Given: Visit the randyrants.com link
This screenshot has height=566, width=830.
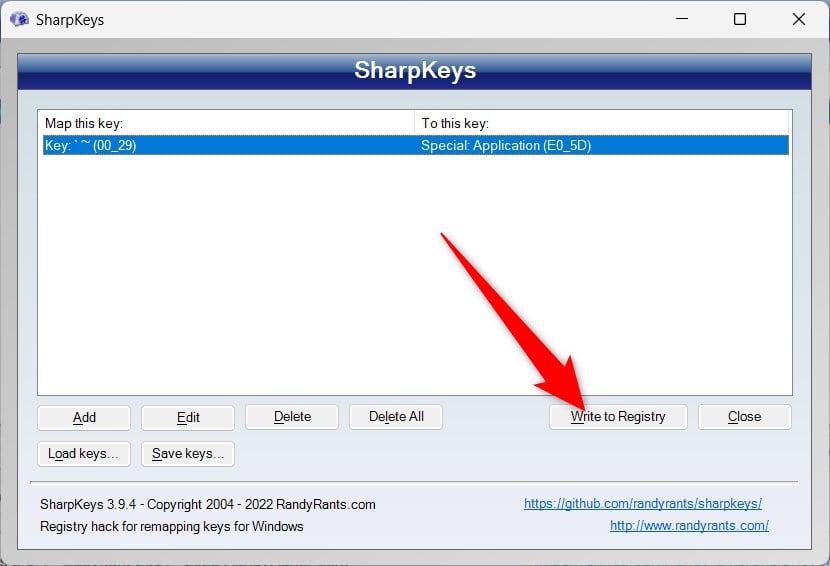Looking at the screenshot, I should pos(689,526).
